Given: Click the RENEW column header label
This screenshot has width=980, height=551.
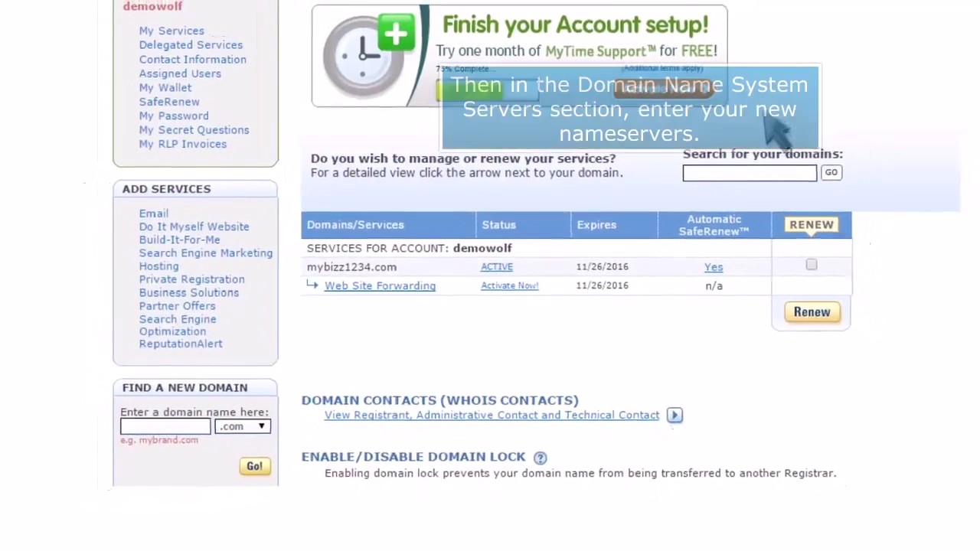Looking at the screenshot, I should coord(812,225).
